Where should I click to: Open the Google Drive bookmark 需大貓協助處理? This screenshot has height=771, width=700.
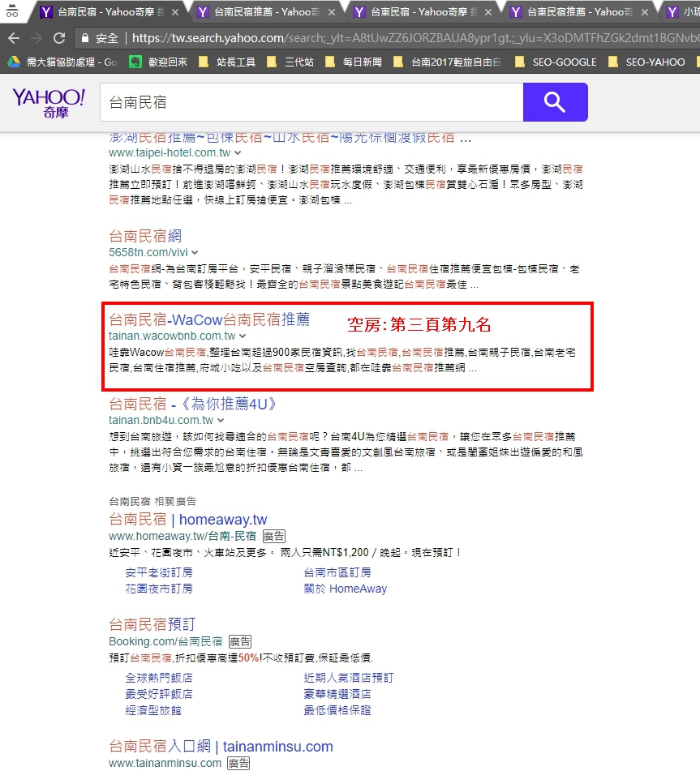[x=62, y=62]
